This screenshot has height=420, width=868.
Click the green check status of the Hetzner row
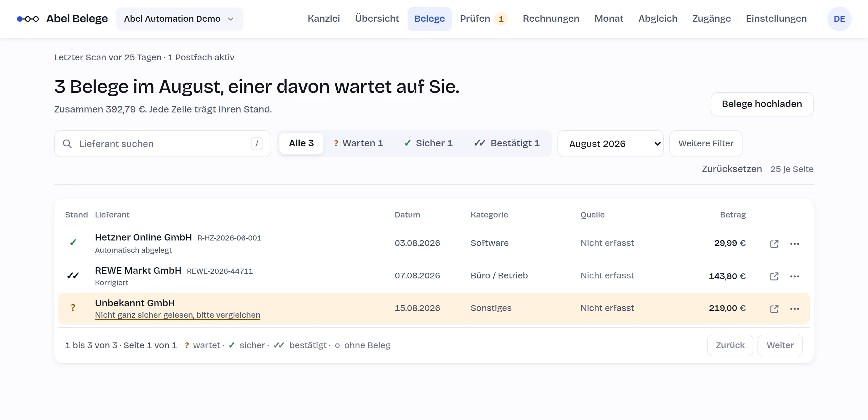pyautogui.click(x=73, y=243)
